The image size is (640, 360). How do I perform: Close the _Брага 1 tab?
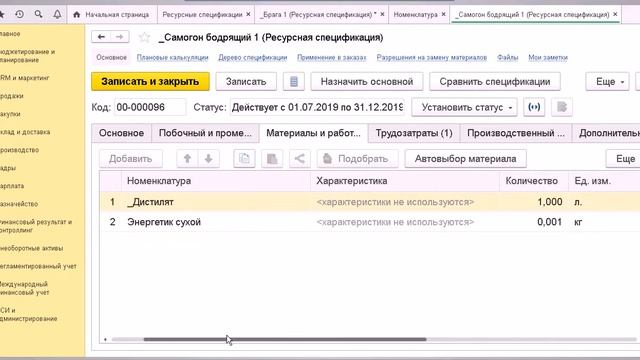click(x=382, y=14)
